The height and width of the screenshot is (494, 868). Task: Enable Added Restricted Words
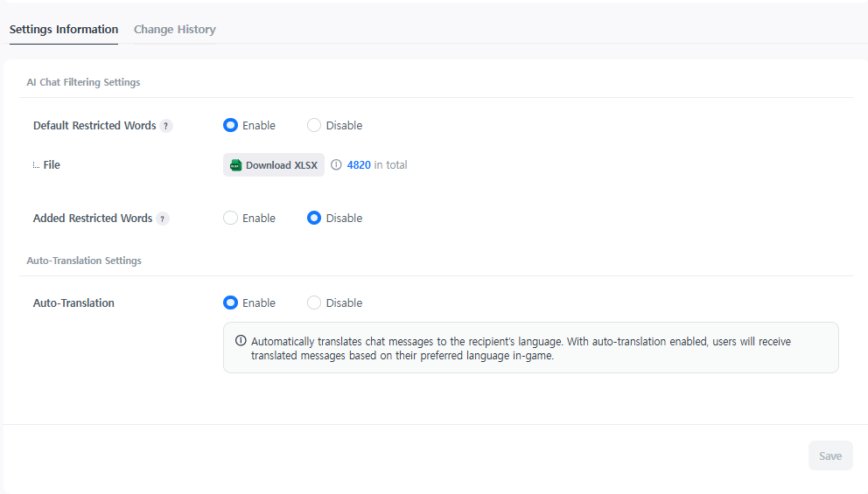pos(230,218)
